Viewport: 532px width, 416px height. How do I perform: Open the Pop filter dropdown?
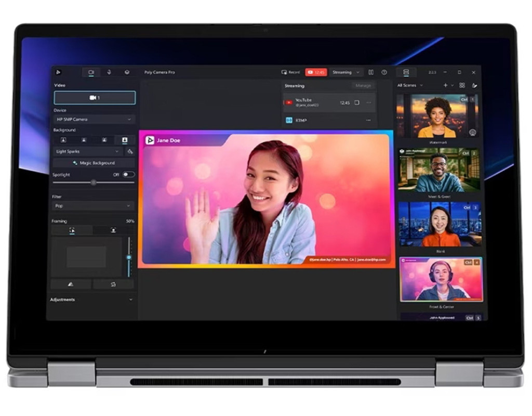tap(94, 206)
